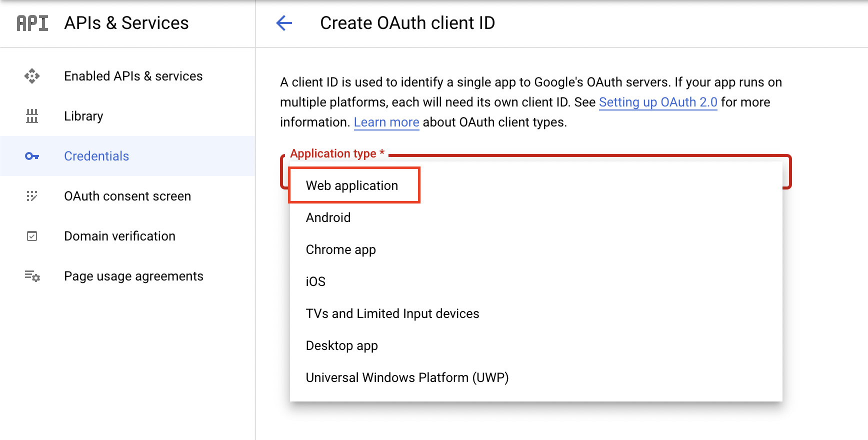868x440 pixels.
Task: Go back using the blue arrow
Action: (x=284, y=23)
